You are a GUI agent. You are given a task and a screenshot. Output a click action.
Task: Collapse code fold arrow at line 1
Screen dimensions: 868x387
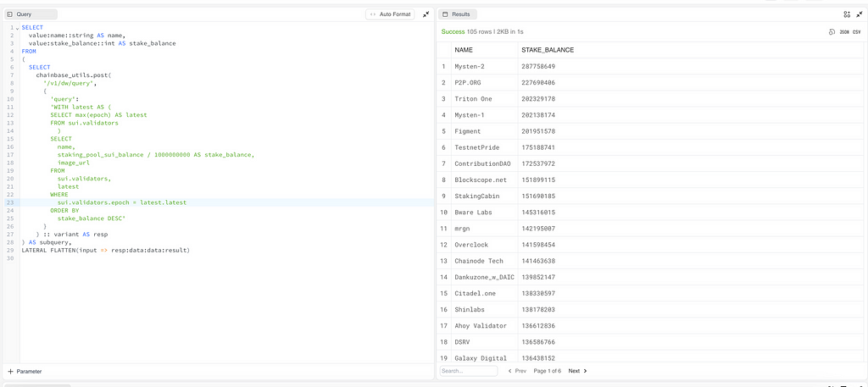(x=17, y=28)
